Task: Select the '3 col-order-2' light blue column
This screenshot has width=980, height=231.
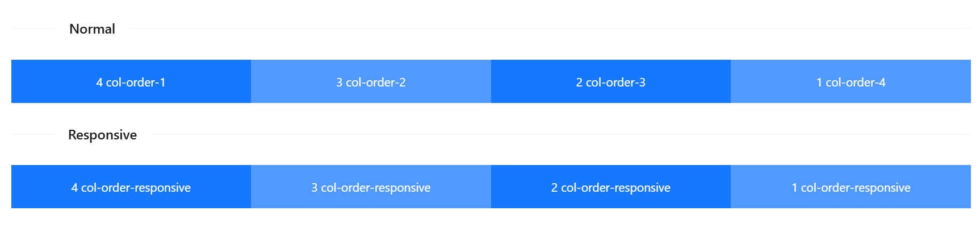Action: coord(371,81)
